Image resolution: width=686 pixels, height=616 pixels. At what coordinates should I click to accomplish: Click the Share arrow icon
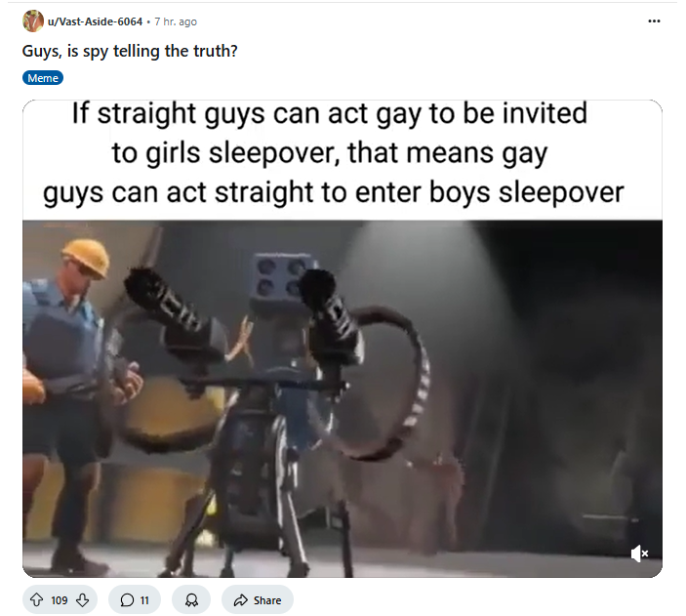241,599
